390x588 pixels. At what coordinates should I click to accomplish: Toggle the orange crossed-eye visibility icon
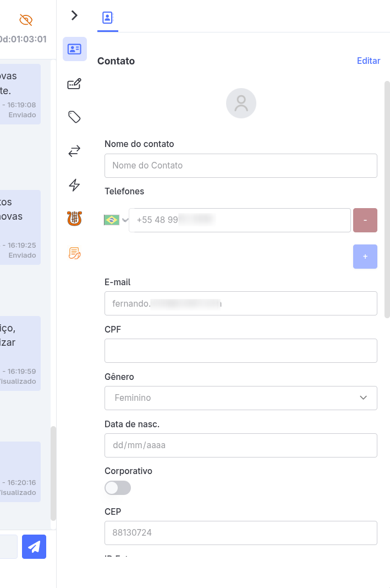[x=26, y=20]
